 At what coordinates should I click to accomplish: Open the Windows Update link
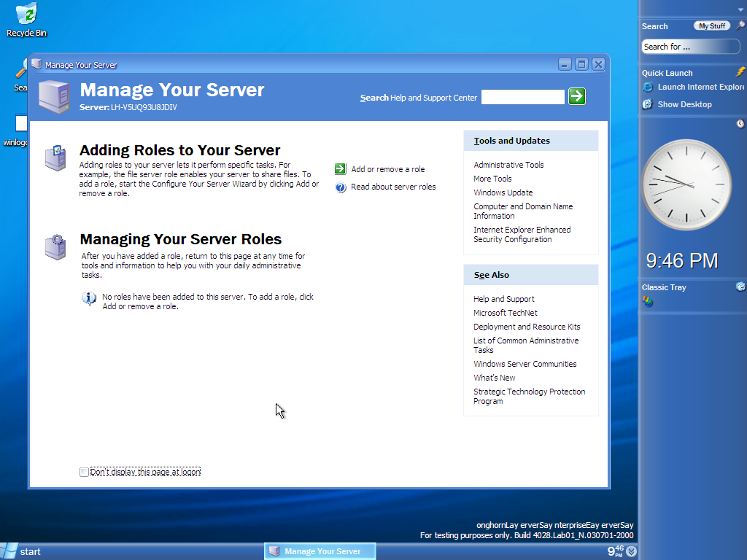[x=503, y=192]
